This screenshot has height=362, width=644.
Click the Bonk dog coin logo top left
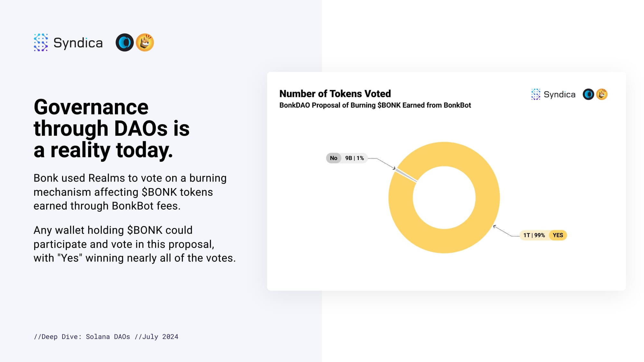pyautogui.click(x=145, y=42)
